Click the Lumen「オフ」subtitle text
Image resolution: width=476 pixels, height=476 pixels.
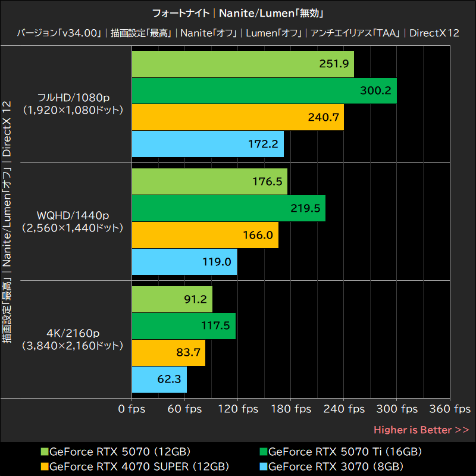click(x=274, y=33)
